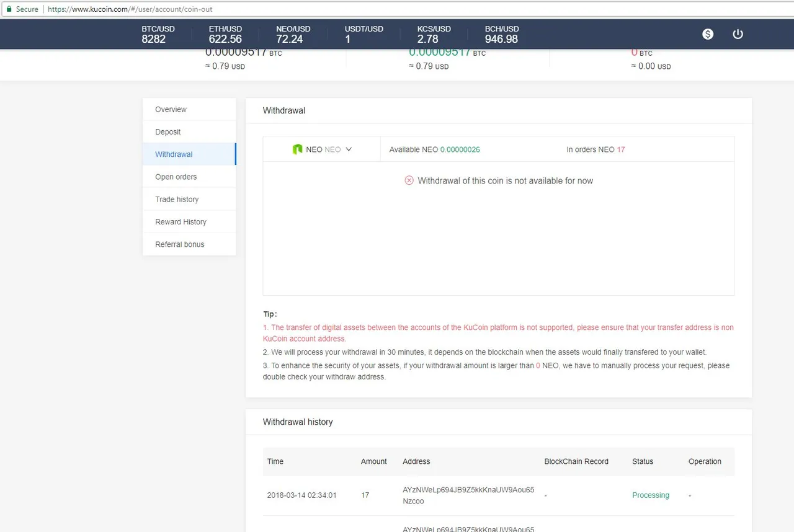Click the NEO/USD 72.24 ticker

pos(293,34)
